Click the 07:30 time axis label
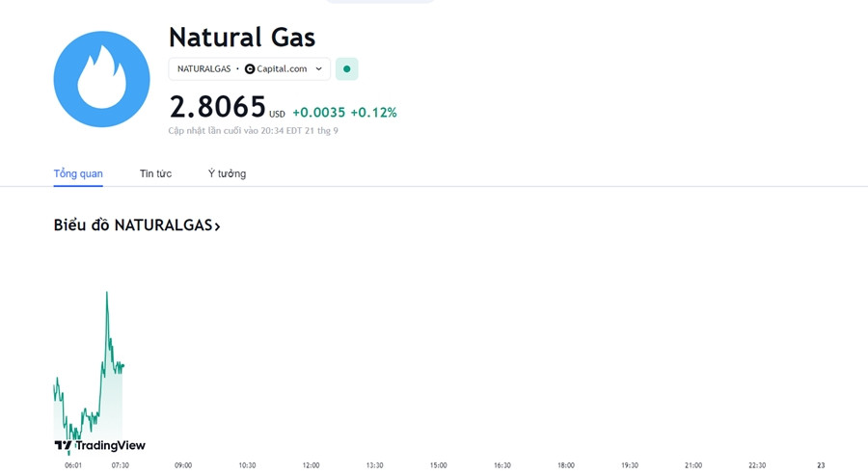868x475 pixels. click(x=121, y=465)
